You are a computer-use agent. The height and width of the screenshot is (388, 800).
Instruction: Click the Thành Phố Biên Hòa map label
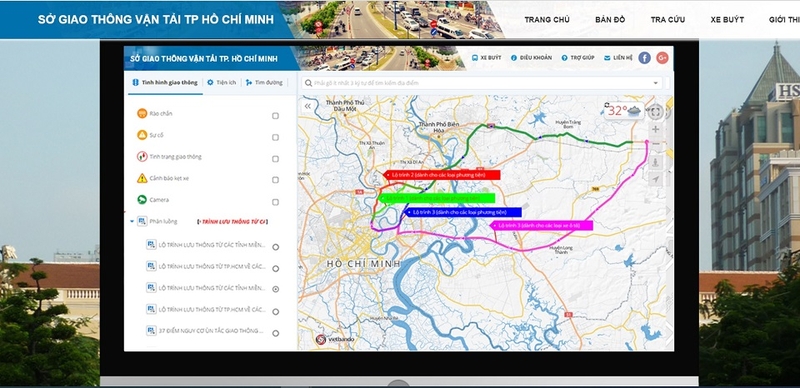439,127
